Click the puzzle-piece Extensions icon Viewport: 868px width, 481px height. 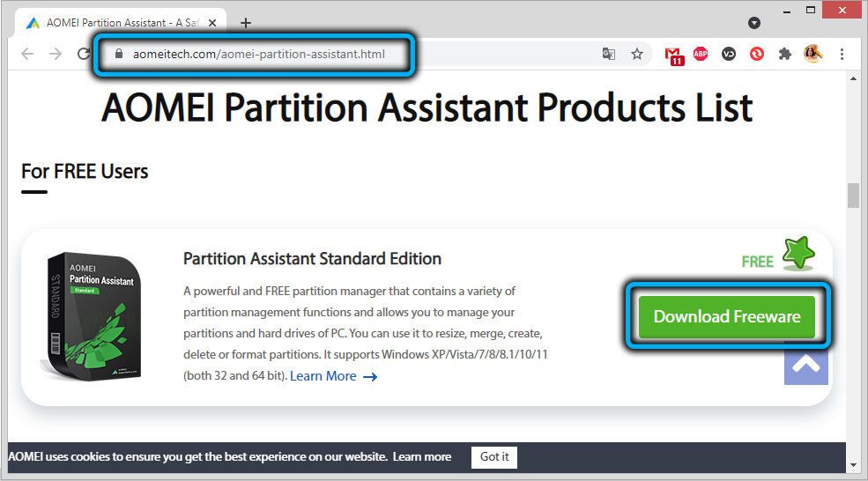tap(784, 54)
